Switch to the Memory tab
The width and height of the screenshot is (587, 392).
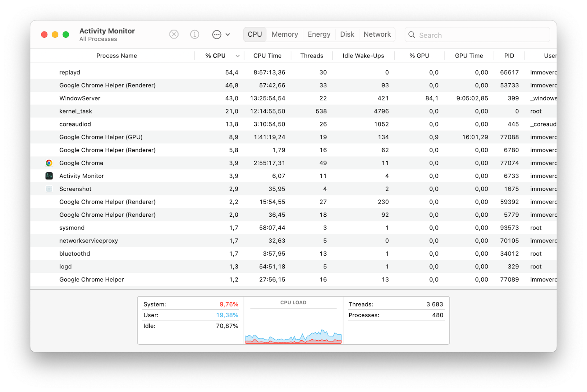[285, 34]
